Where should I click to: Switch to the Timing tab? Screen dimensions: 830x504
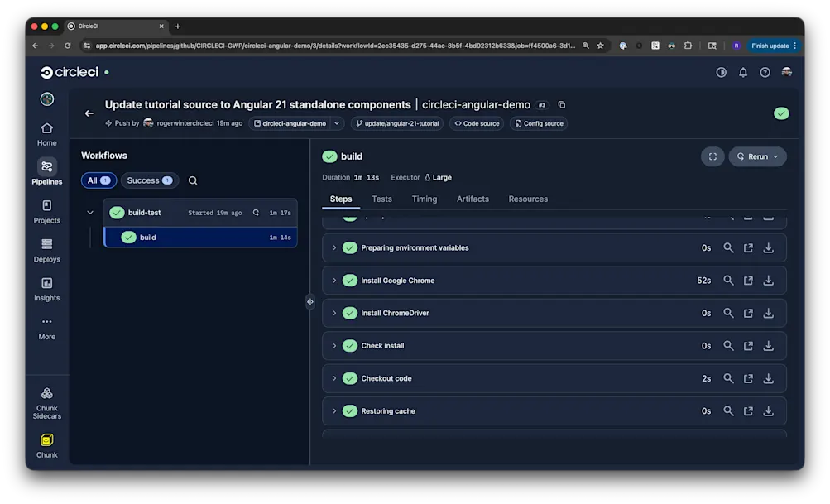click(x=425, y=199)
